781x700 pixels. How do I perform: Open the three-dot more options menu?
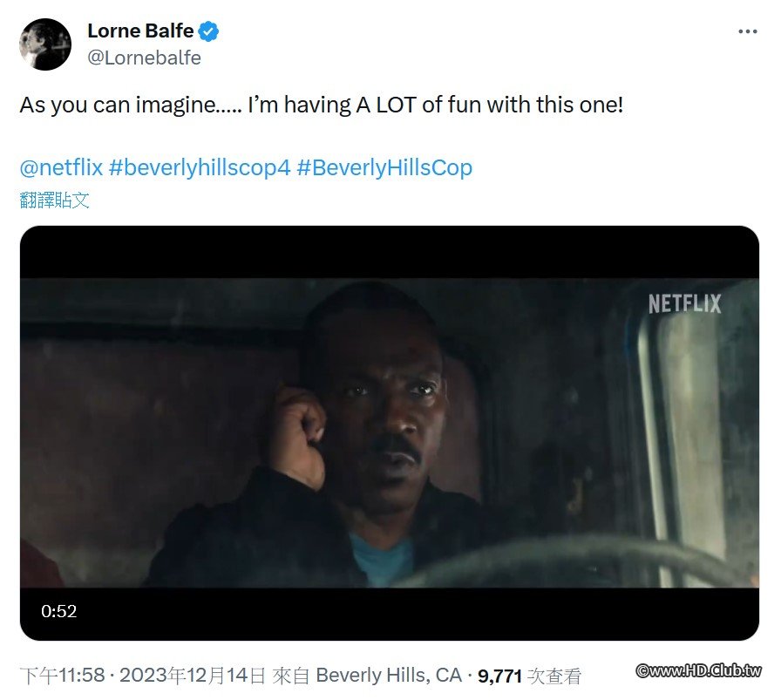[x=747, y=31]
